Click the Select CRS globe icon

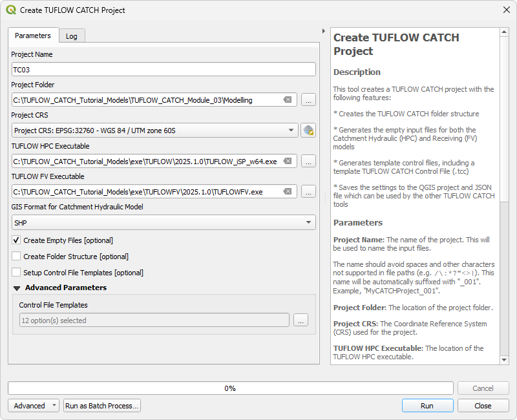pos(308,131)
